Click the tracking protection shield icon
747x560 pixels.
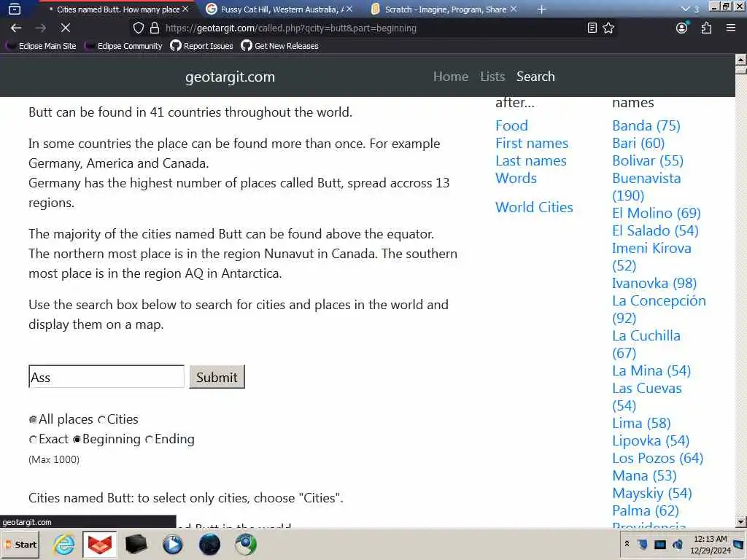tap(138, 28)
